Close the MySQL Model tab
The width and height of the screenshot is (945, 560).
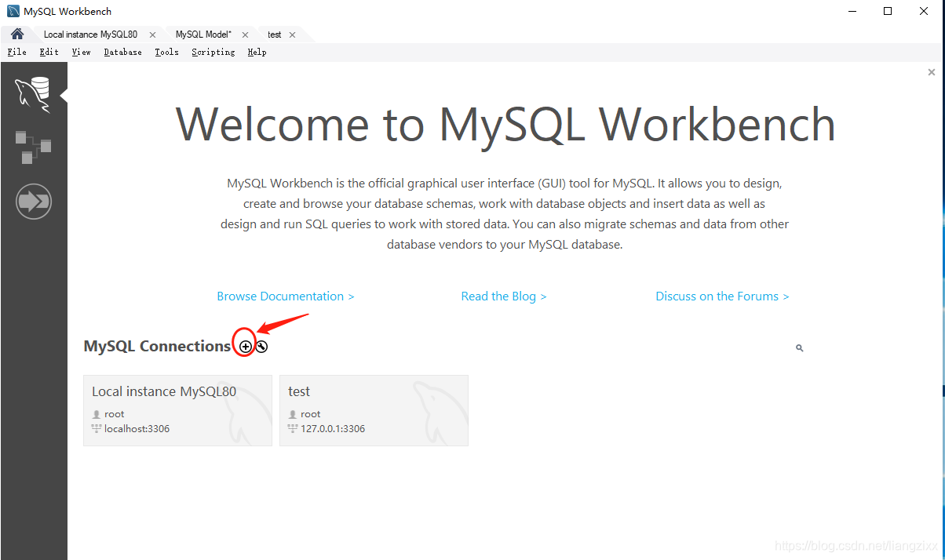245,35
